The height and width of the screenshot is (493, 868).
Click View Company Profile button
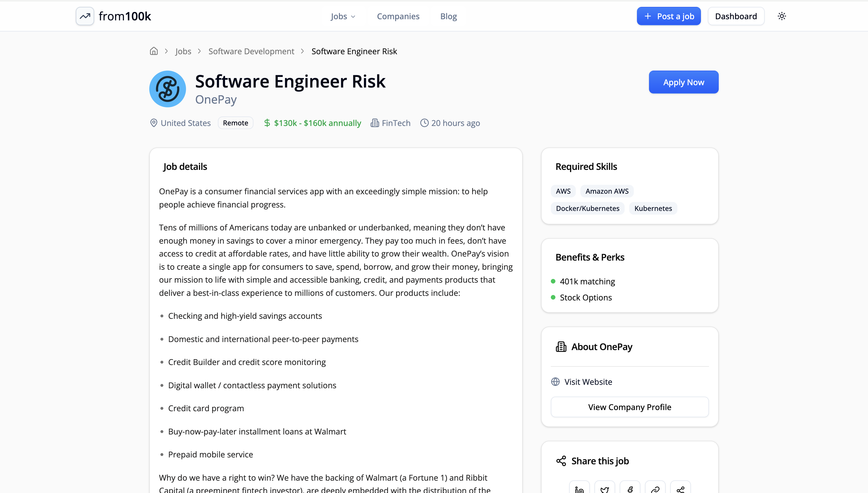coord(629,407)
